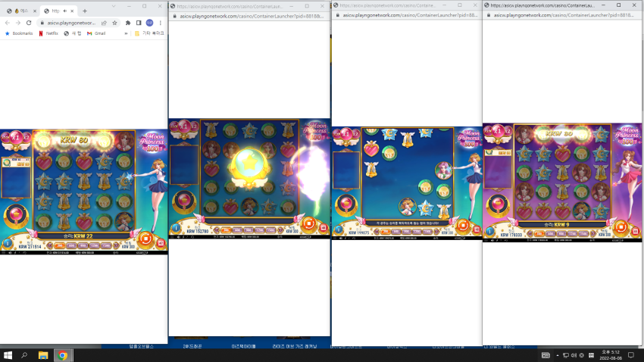Open the tab search dropdown arrow
The height and width of the screenshot is (362, 644).
114,6
